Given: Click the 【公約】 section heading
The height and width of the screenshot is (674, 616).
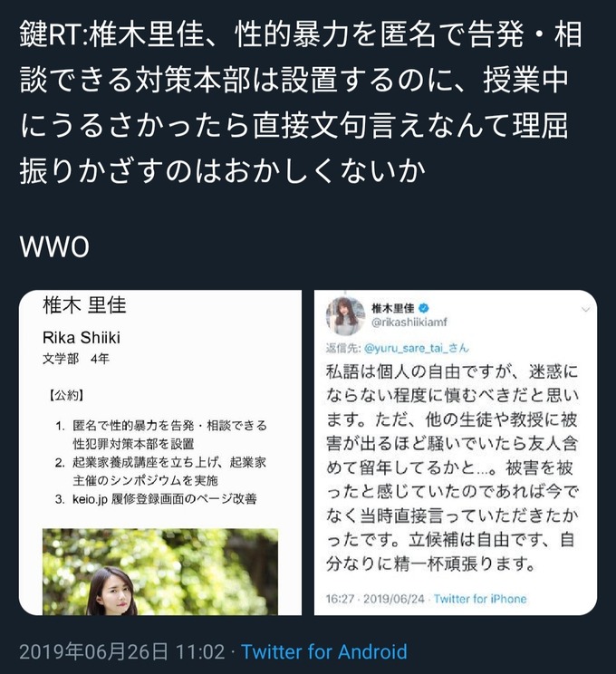Looking at the screenshot, I should tap(65, 395).
